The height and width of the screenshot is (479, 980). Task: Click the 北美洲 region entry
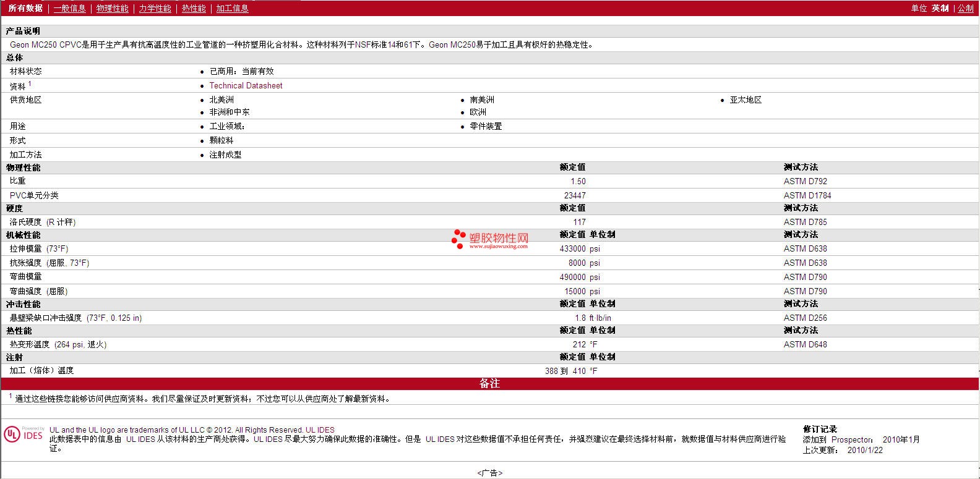[221, 100]
